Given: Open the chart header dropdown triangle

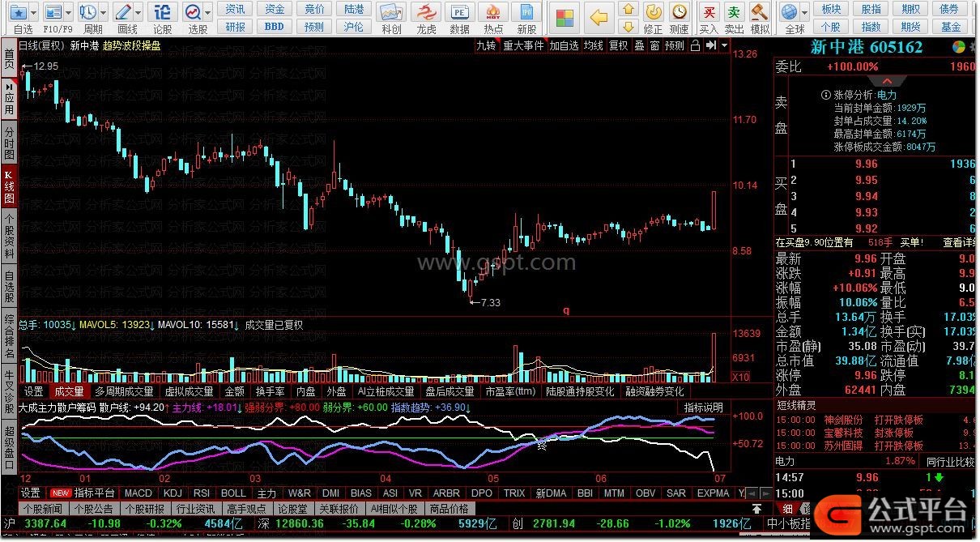Looking at the screenshot, I should click(x=723, y=45).
